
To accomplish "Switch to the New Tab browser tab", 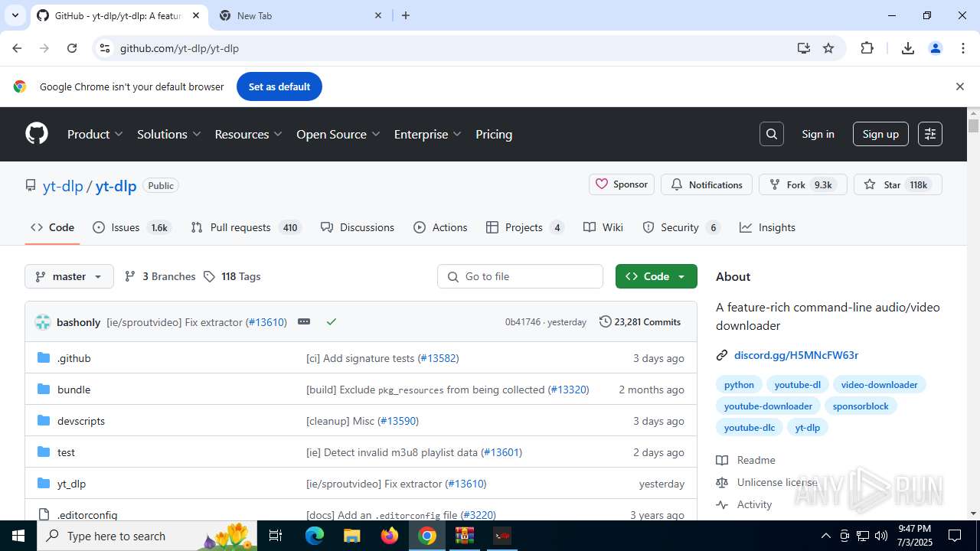I will [x=300, y=15].
